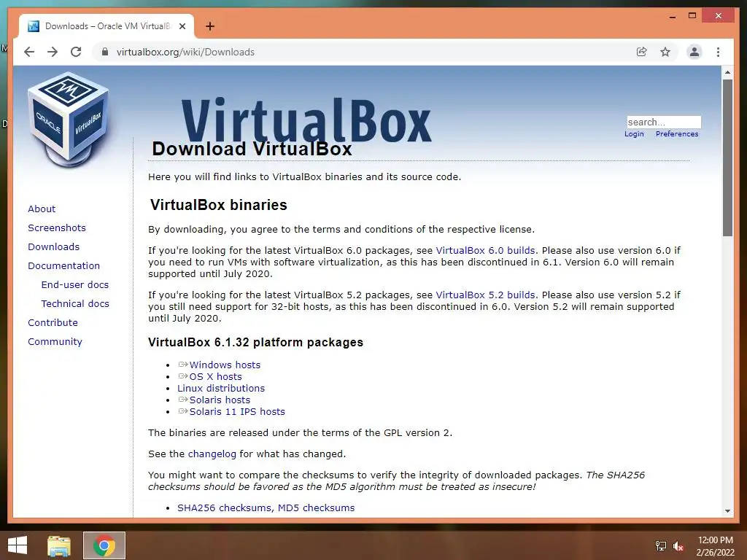Open the changelog link

pyautogui.click(x=212, y=454)
